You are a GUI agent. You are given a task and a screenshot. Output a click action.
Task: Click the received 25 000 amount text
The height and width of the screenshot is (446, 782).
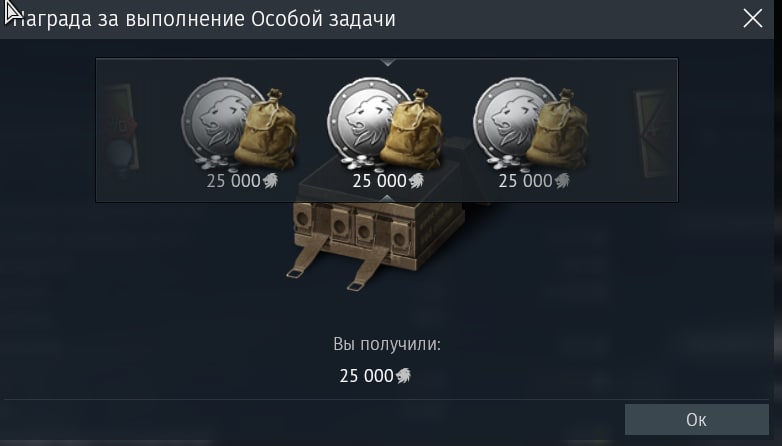tap(367, 376)
